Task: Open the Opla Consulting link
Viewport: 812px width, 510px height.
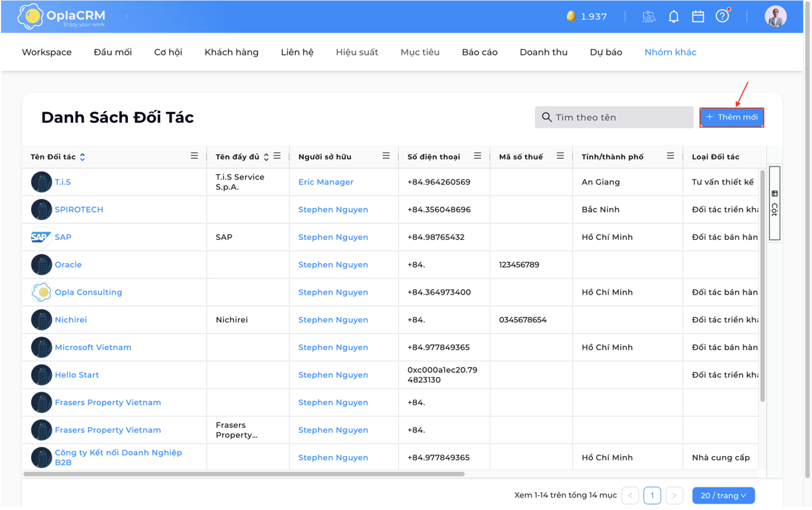Action: (x=88, y=292)
